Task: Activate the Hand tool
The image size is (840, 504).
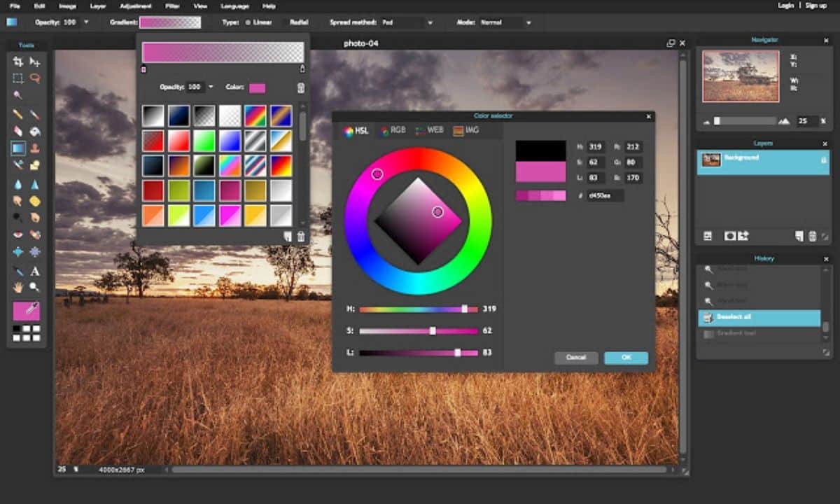Action: pos(18,287)
